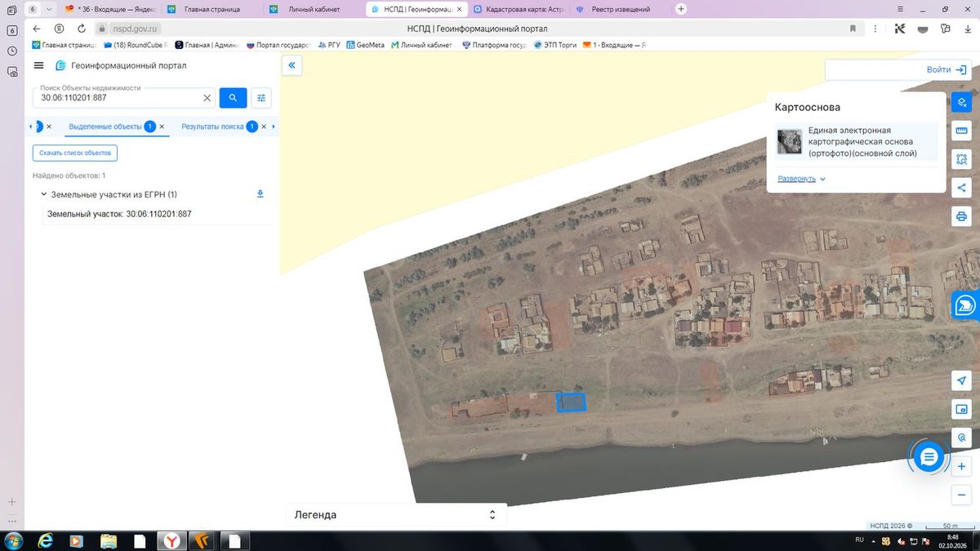This screenshot has height=551, width=980.
Task: Collapse the Земельные участки из ЕГРН group
Action: click(x=43, y=194)
